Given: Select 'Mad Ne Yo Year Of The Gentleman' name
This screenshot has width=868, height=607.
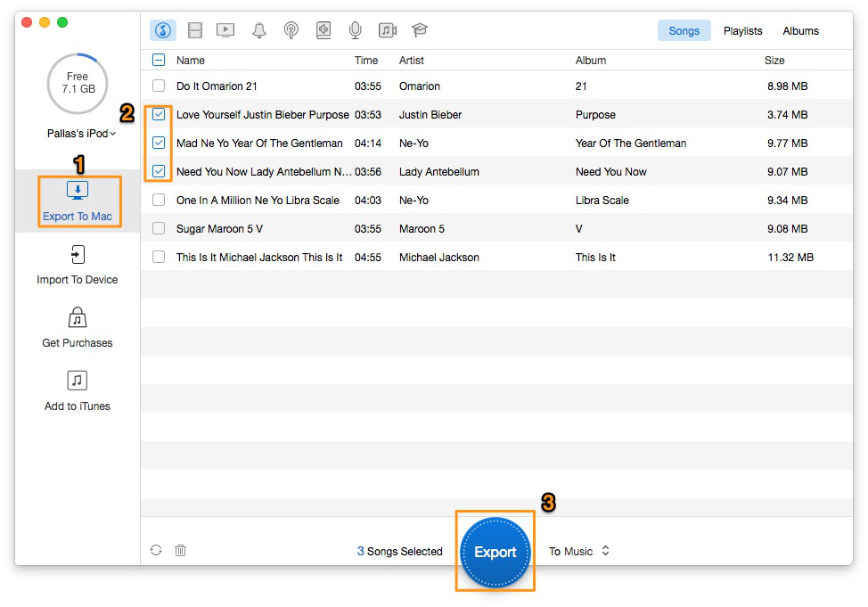Looking at the screenshot, I should click(x=259, y=143).
